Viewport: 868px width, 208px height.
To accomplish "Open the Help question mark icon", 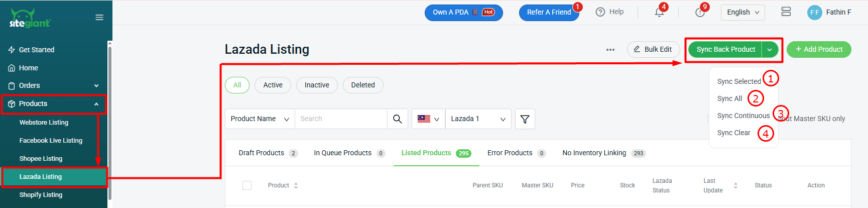I will [x=600, y=12].
